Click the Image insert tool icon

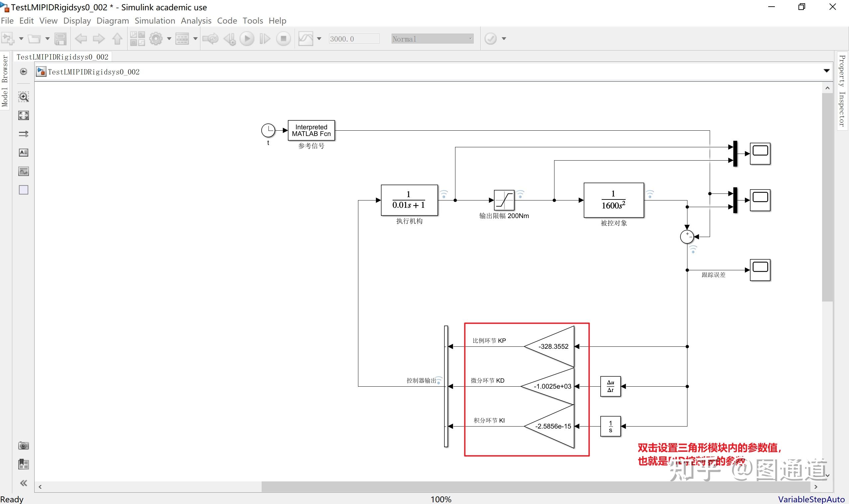click(23, 172)
